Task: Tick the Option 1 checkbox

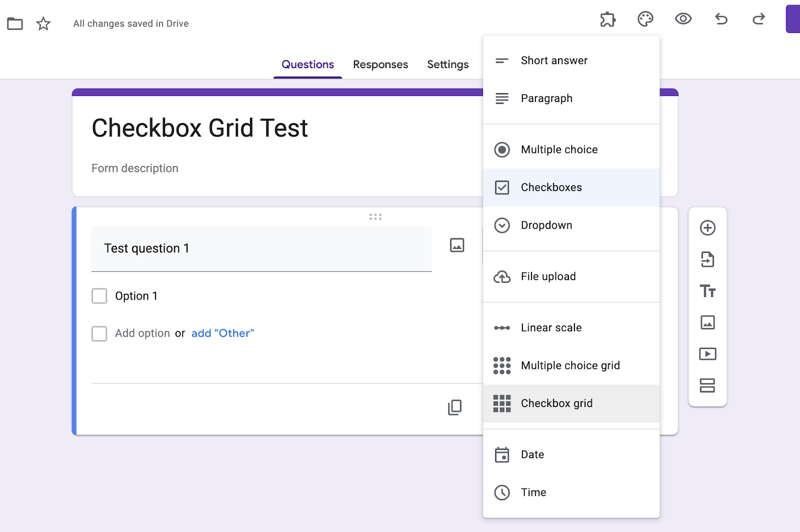Action: coord(99,296)
